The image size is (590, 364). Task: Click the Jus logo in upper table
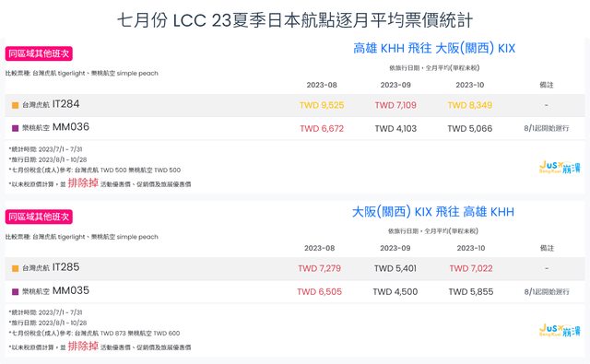(560, 167)
